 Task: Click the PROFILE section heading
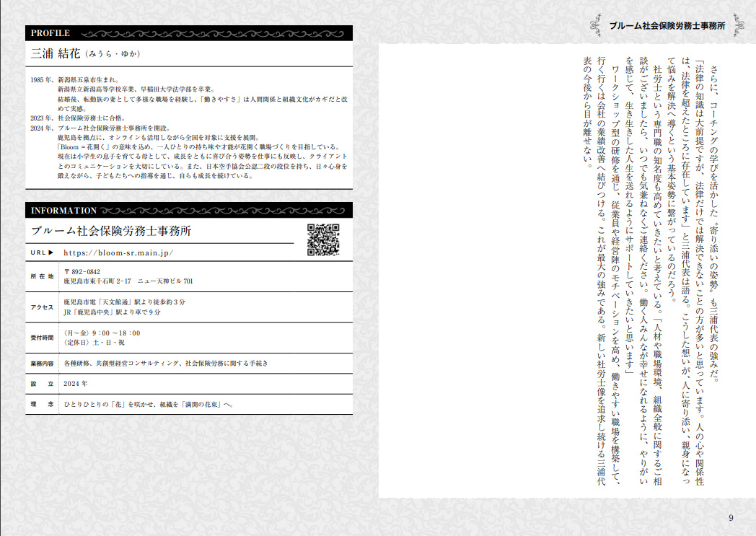(50, 33)
